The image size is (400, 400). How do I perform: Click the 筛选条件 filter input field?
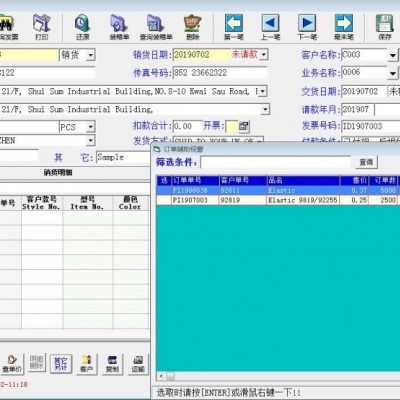pos(276,162)
